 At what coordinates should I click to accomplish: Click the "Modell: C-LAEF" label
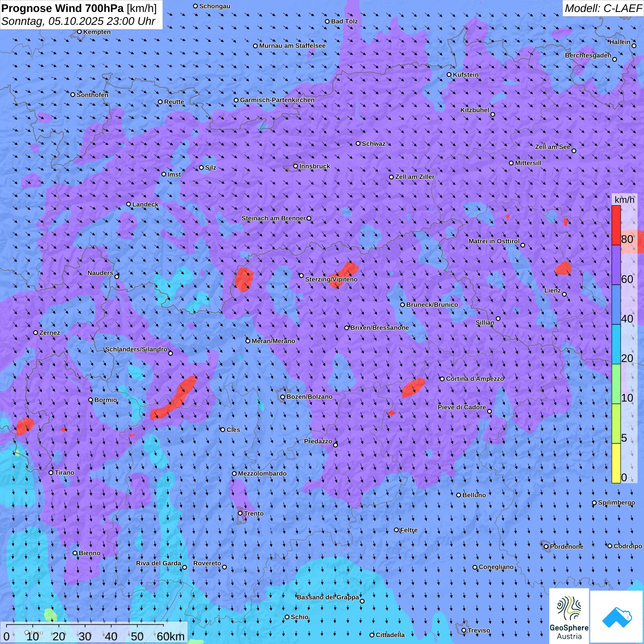pyautogui.click(x=603, y=8)
